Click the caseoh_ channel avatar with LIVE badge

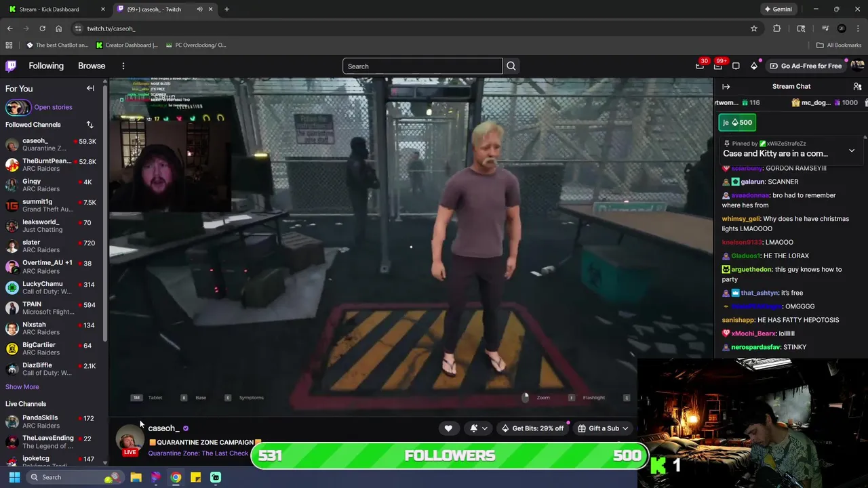tap(129, 441)
